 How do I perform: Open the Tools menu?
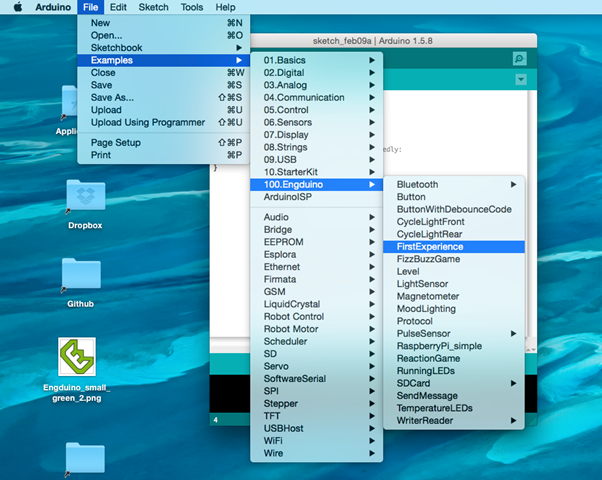[192, 7]
